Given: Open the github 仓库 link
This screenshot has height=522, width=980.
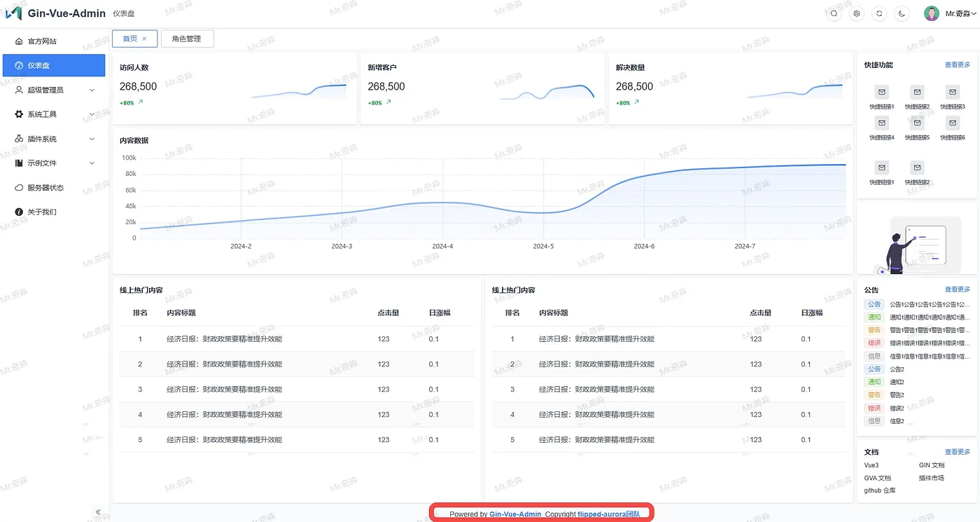Looking at the screenshot, I should [880, 490].
